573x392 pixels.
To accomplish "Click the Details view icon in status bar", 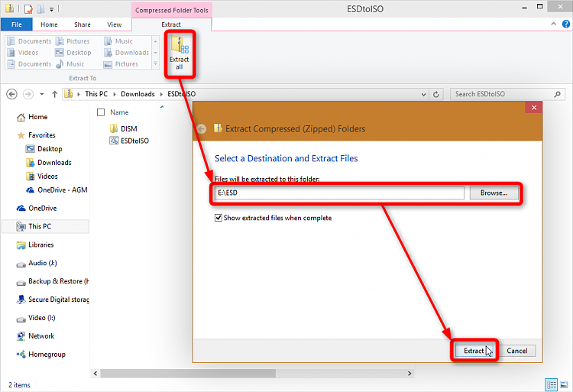I will 551,384.
